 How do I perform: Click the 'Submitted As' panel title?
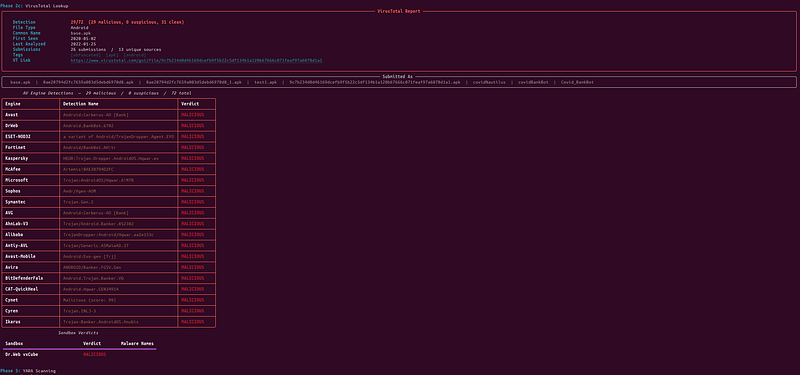(397, 77)
